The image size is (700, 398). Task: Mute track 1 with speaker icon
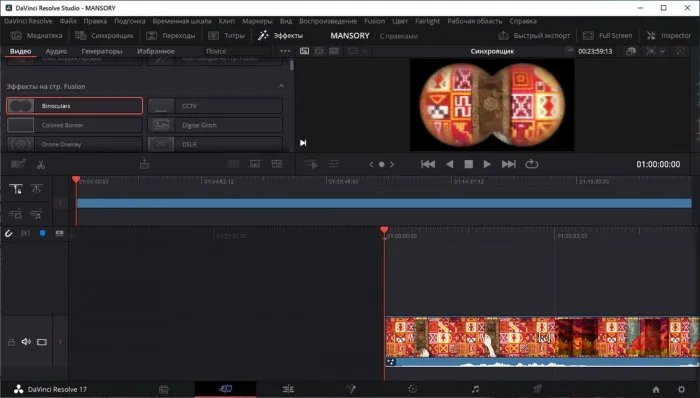(26, 342)
